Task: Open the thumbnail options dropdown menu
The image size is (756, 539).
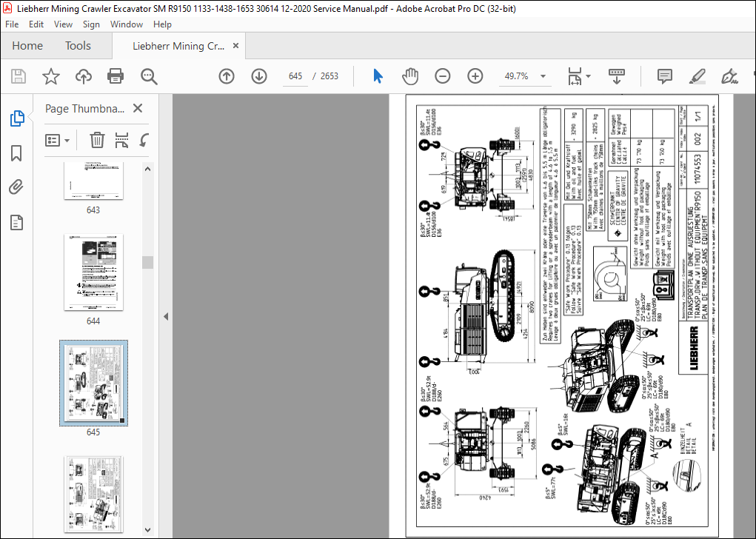Action: (x=57, y=140)
